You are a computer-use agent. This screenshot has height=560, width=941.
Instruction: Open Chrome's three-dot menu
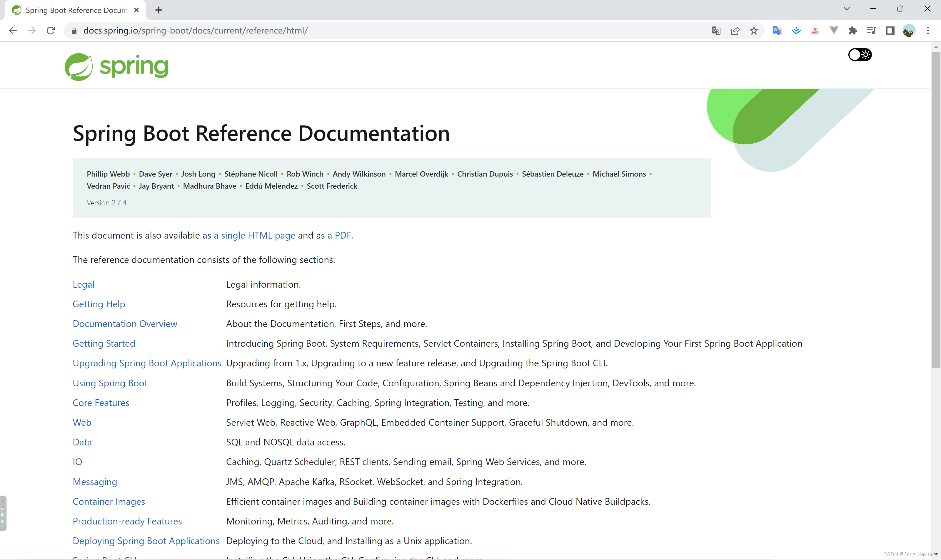click(929, 31)
